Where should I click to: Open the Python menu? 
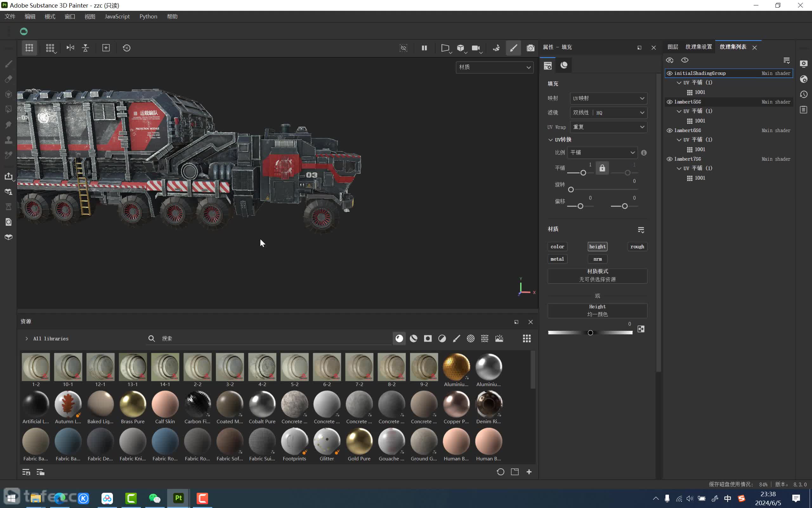pyautogui.click(x=148, y=17)
